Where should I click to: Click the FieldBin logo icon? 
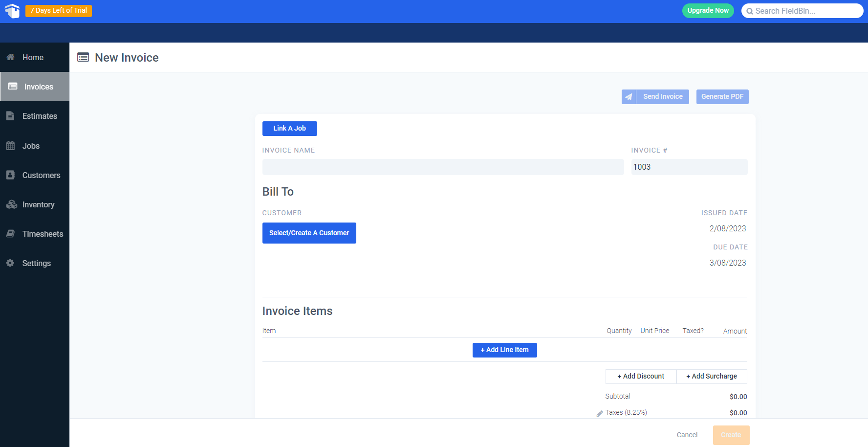[12, 11]
